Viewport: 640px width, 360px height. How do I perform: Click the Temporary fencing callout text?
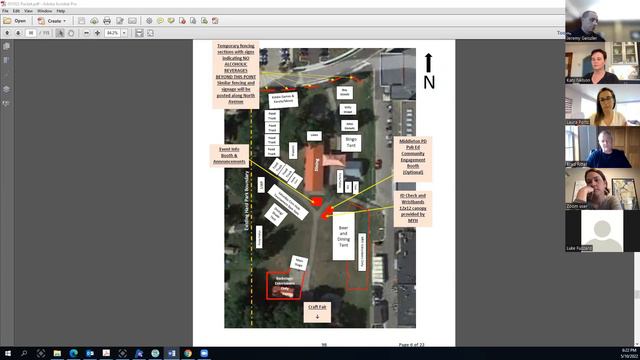click(236, 74)
